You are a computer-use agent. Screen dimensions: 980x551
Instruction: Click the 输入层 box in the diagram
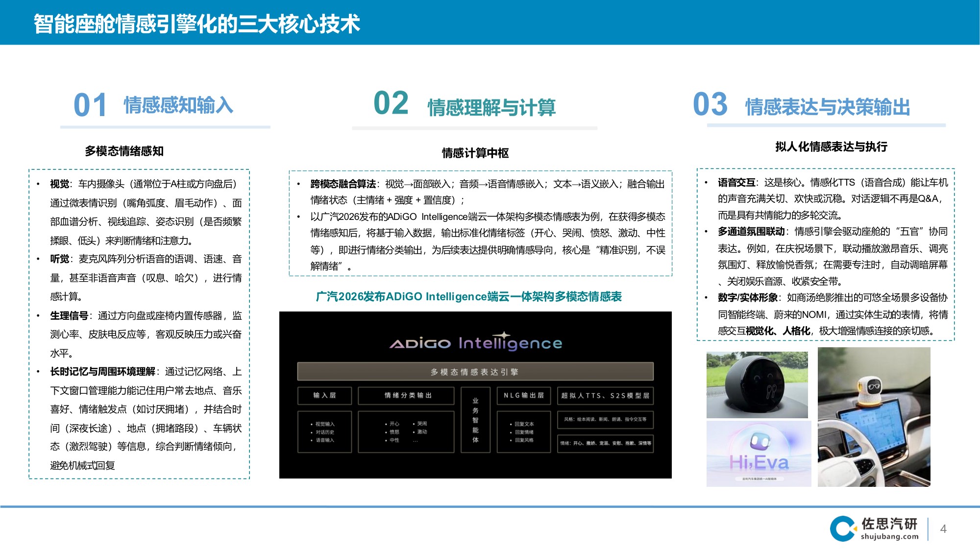[x=324, y=396]
